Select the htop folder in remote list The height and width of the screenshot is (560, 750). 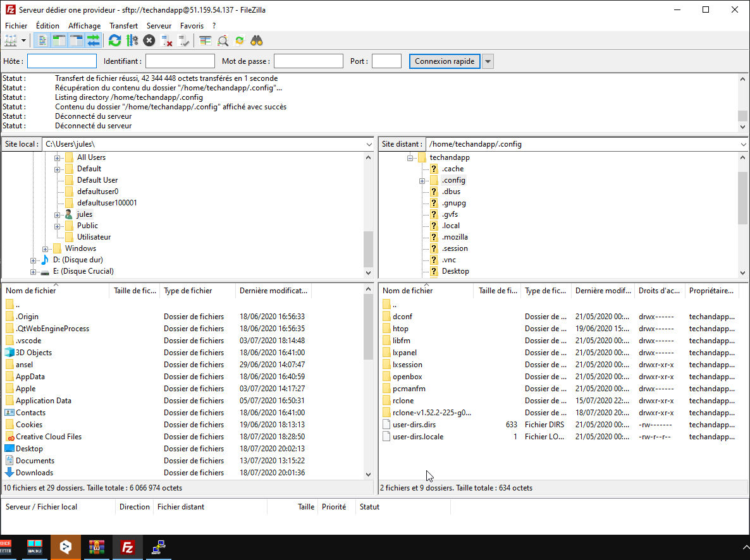tap(400, 329)
